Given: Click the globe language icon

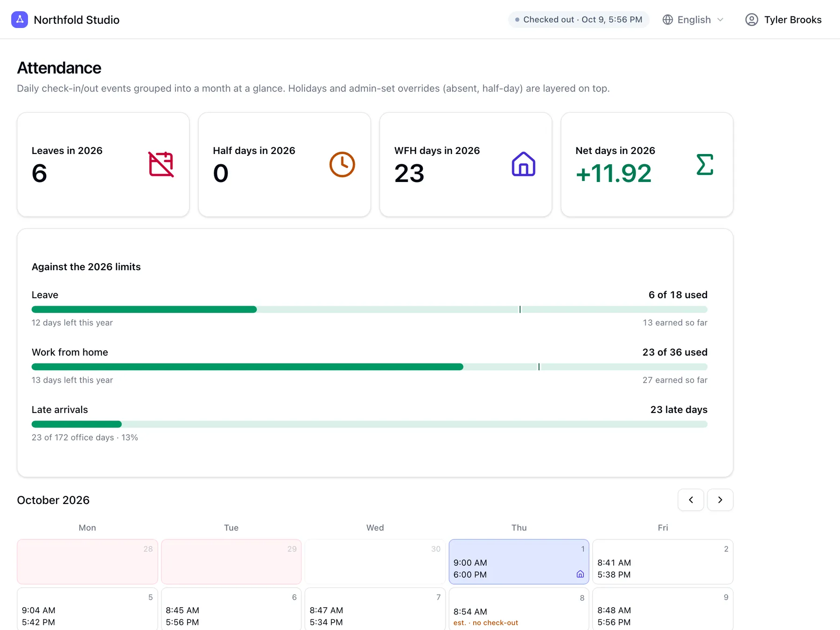Looking at the screenshot, I should 668,20.
